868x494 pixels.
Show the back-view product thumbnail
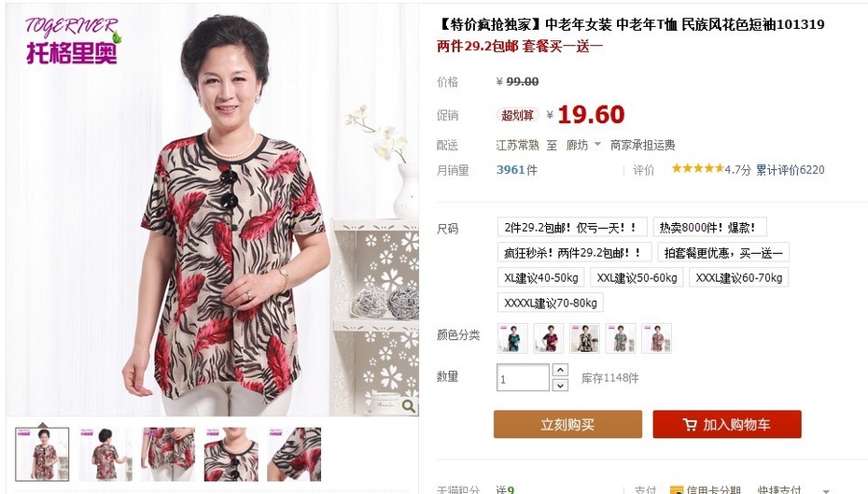click(x=105, y=454)
